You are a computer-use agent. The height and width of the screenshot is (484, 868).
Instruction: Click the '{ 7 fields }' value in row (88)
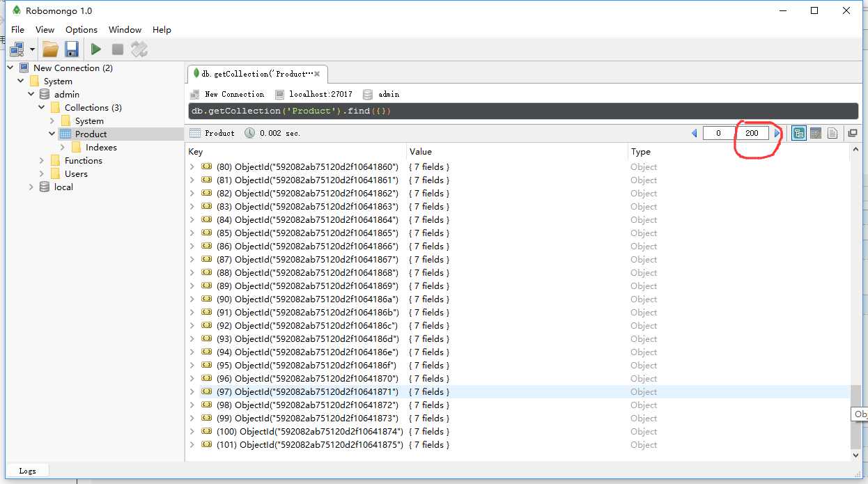pos(429,273)
